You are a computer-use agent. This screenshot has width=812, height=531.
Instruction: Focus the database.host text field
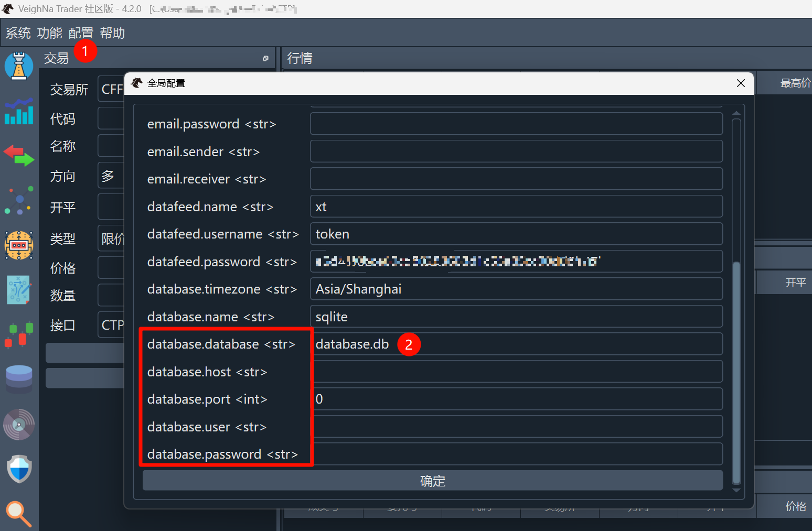[x=517, y=372]
